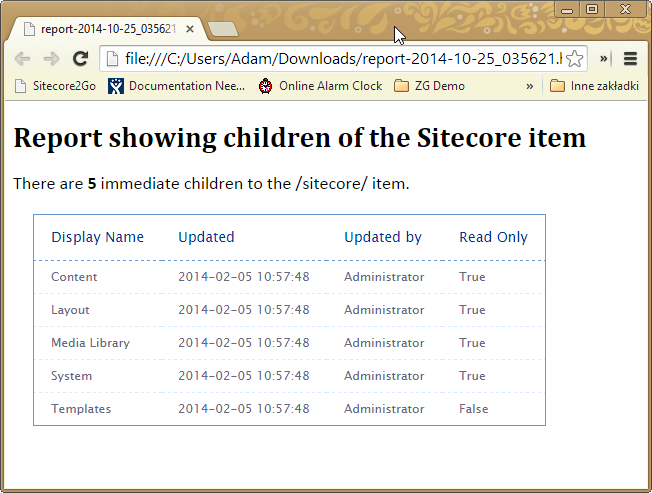This screenshot has height=493, width=652.
Task: Click the Media Library row cell
Action: 90,343
